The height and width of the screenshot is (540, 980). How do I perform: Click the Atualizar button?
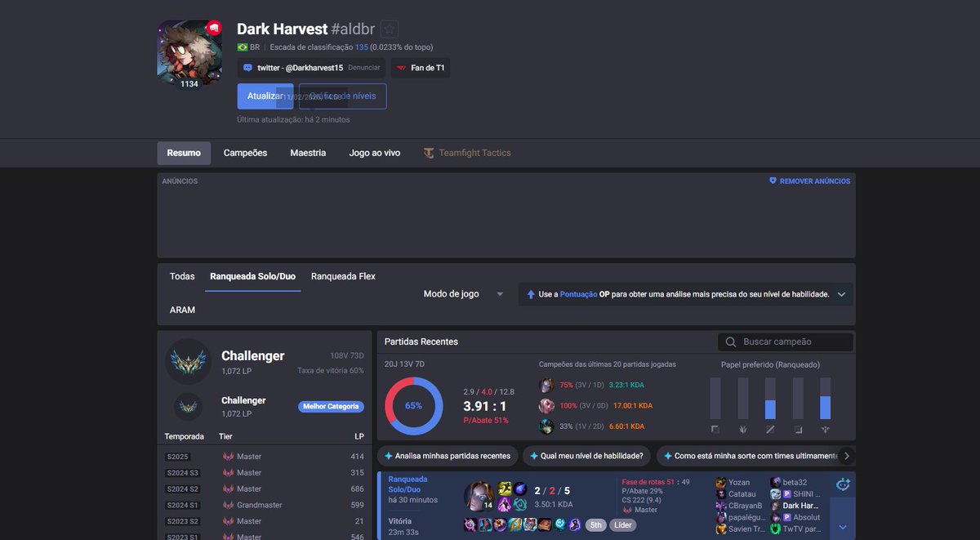coord(265,96)
